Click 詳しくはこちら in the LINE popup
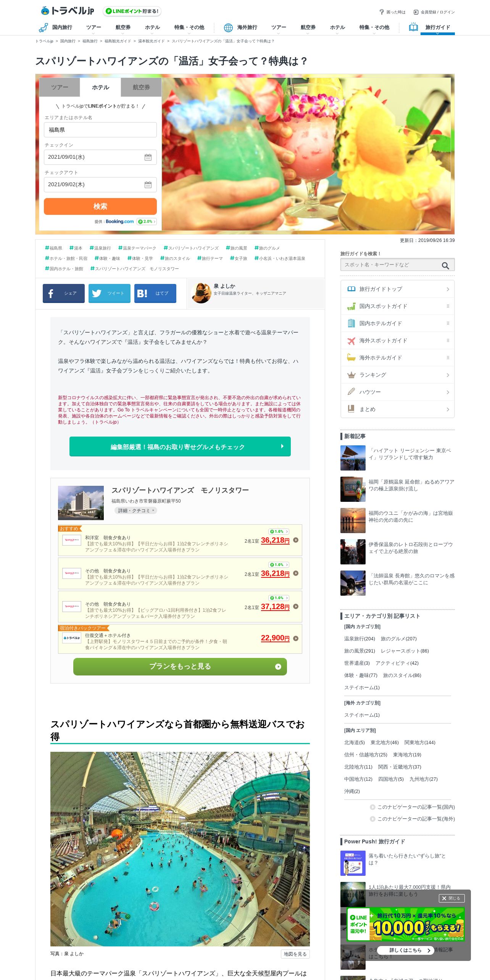490x980 pixels. click(405, 950)
